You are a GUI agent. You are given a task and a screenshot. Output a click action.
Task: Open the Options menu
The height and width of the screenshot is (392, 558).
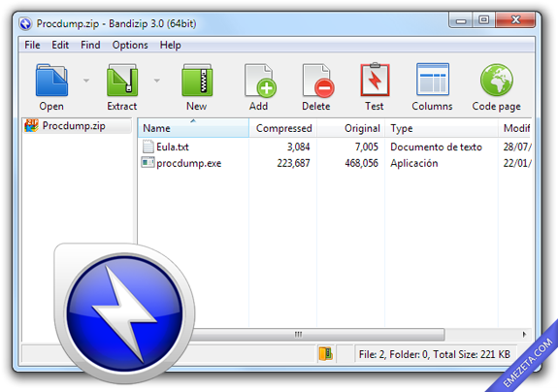130,45
